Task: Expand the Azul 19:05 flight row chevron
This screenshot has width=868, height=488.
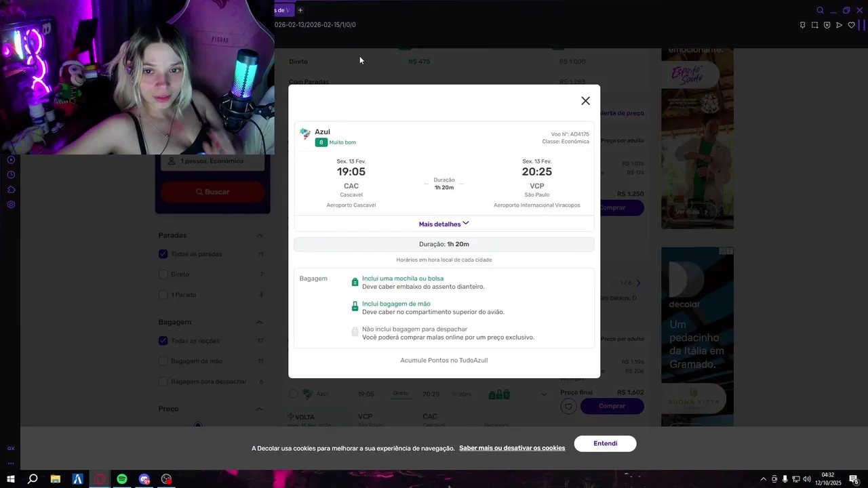Action: (x=544, y=394)
